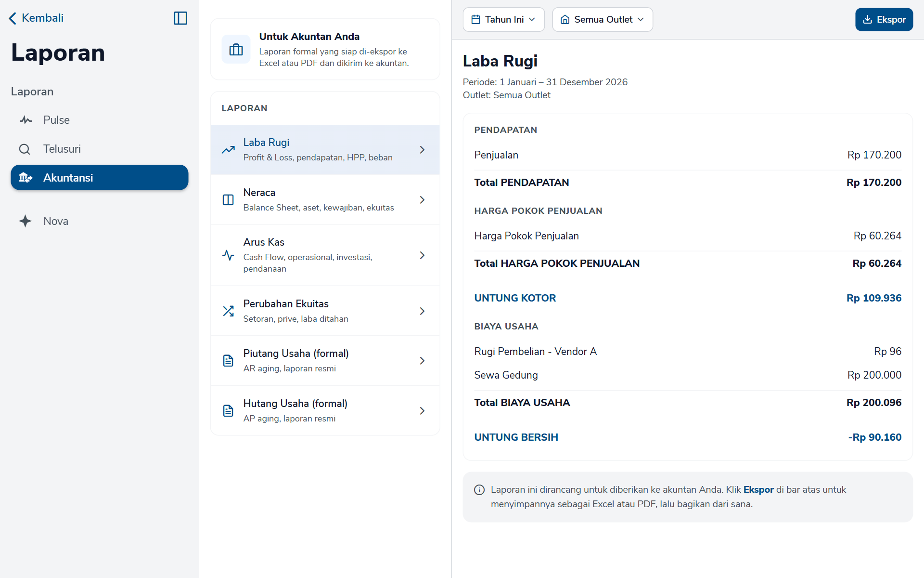Click the Penjualan revenue row
This screenshot has width=924, height=578.
click(x=688, y=155)
